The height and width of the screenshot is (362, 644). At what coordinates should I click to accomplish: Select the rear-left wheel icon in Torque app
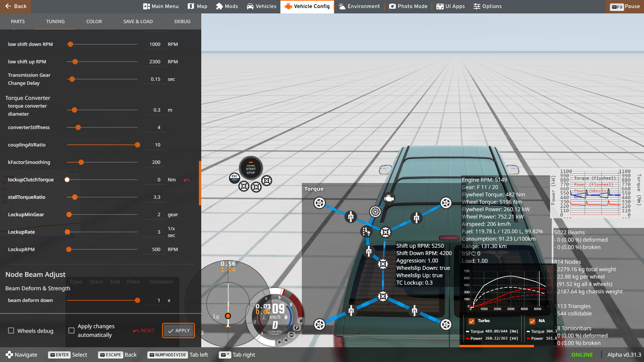[x=319, y=324]
